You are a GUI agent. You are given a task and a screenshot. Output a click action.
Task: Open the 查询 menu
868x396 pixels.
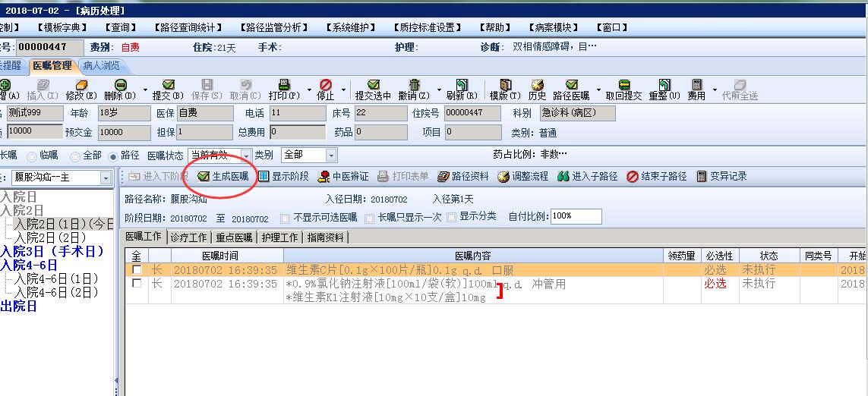tap(119, 27)
